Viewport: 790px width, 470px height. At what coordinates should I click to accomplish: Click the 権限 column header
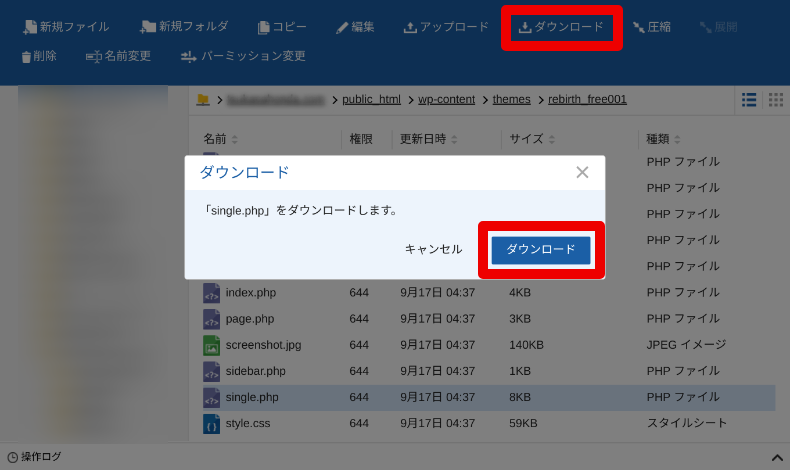(x=361, y=139)
